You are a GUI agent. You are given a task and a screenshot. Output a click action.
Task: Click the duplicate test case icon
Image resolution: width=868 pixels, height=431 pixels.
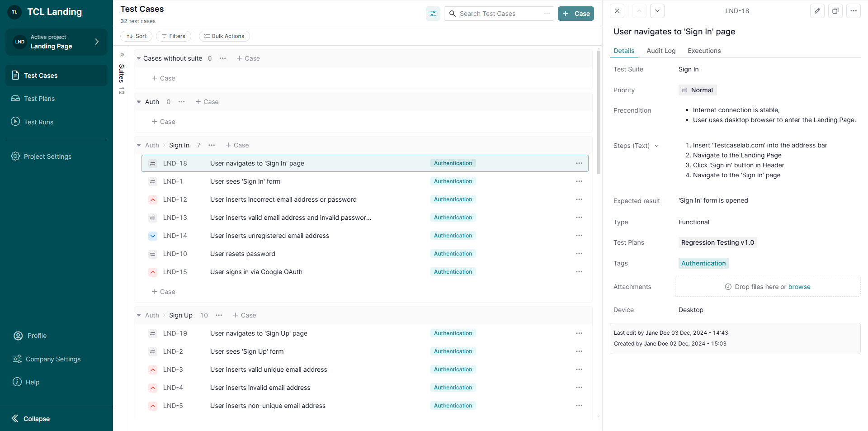(x=835, y=11)
